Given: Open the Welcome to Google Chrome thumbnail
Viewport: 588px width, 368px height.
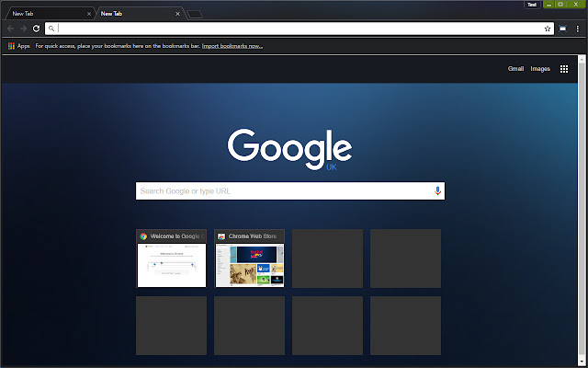Looking at the screenshot, I should click(x=172, y=259).
